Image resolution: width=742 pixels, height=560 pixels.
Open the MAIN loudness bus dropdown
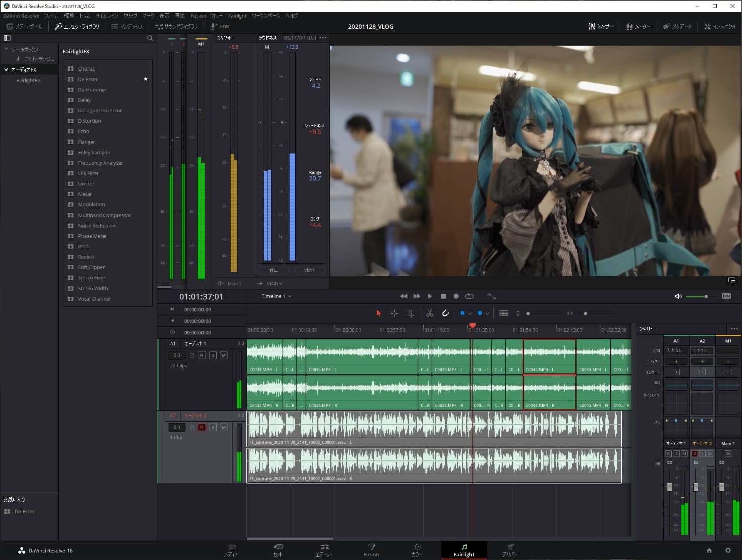(275, 284)
